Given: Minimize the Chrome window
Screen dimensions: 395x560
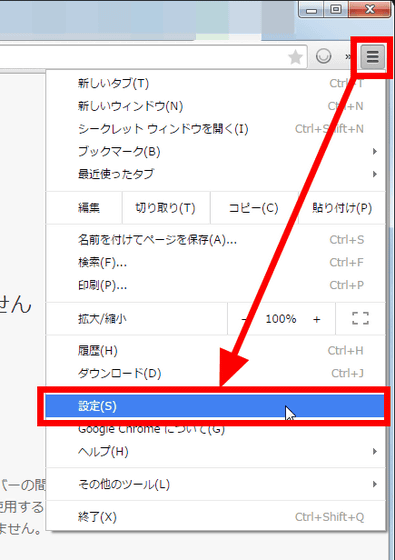Looking at the screenshot, I should [x=311, y=10].
